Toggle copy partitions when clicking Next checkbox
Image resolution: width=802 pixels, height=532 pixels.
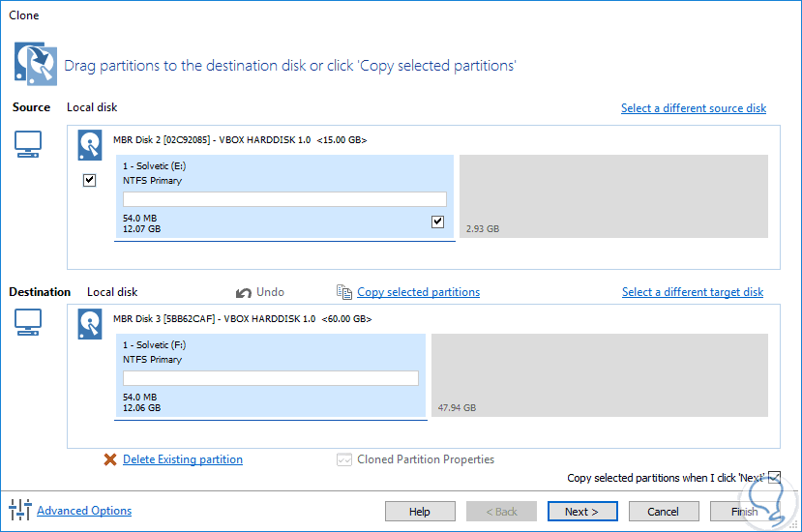click(774, 478)
